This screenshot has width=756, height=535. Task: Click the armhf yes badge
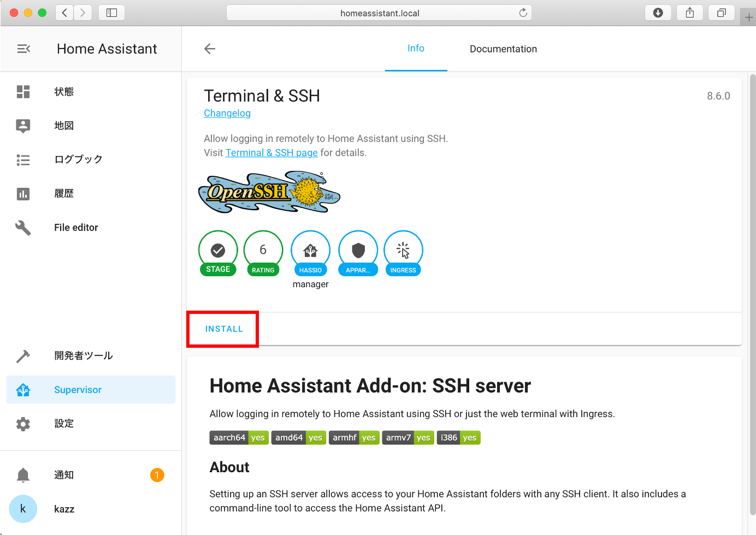(354, 438)
